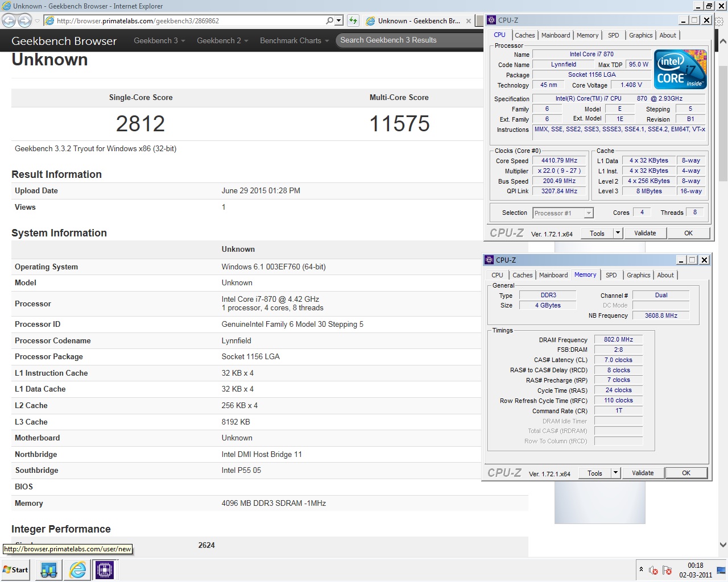Select the DRAM Frequency value 802.0 MHz

tap(618, 339)
